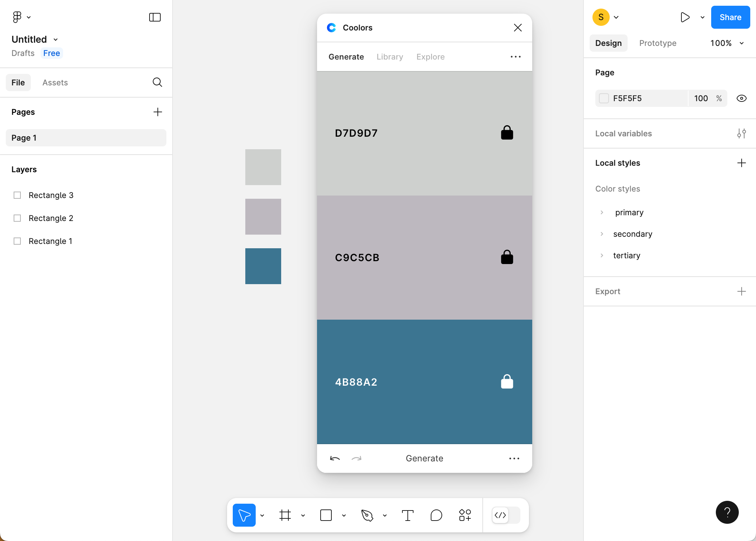Select the Frame tool in toolbar

pyautogui.click(x=285, y=516)
